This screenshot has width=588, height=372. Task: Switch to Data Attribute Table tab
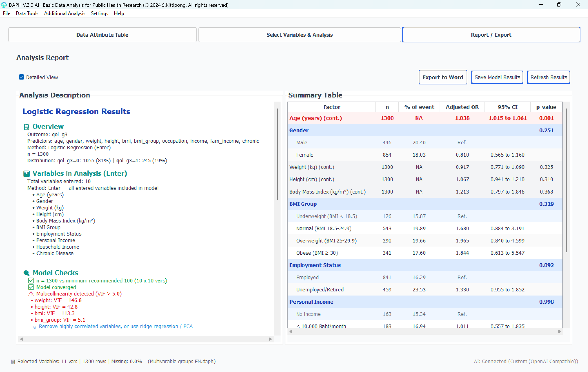coord(102,35)
